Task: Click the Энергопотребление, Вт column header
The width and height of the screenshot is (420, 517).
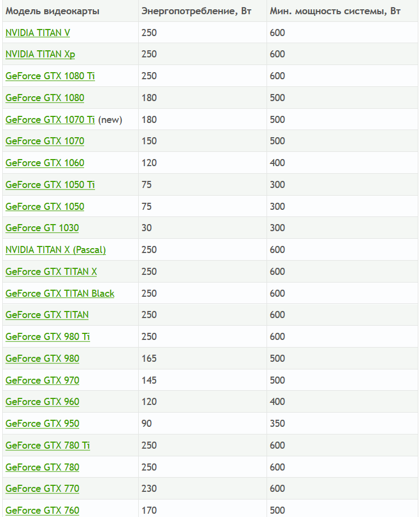Action: pos(196,11)
